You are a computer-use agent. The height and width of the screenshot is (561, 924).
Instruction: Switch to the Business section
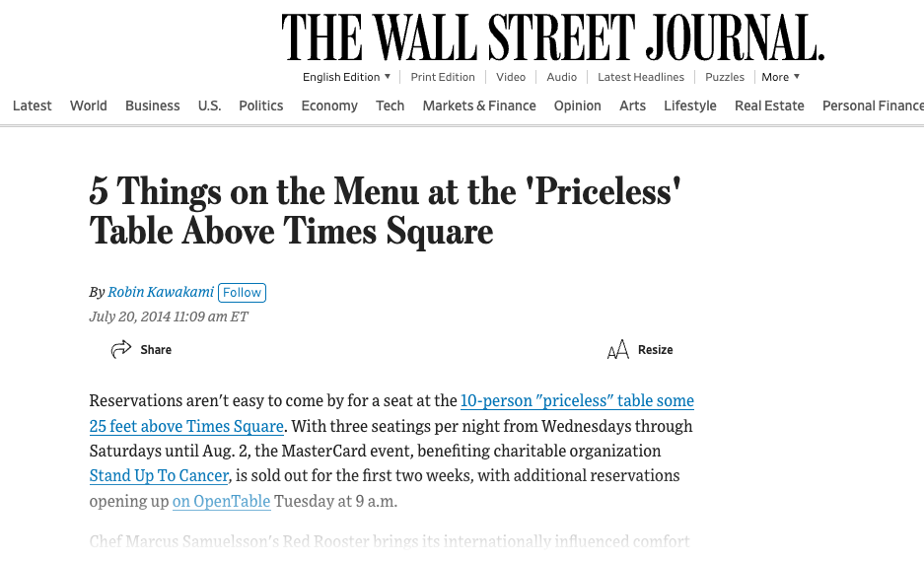coord(153,105)
